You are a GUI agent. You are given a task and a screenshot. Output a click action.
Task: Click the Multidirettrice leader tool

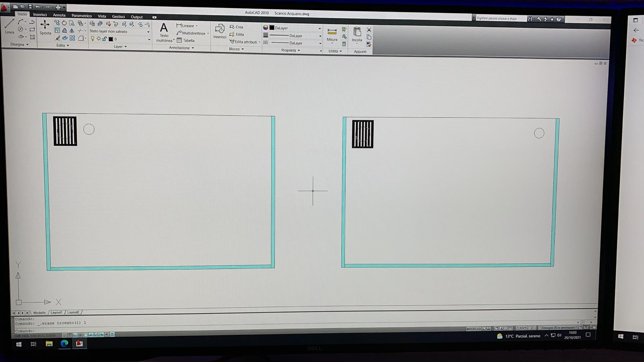coord(192,33)
